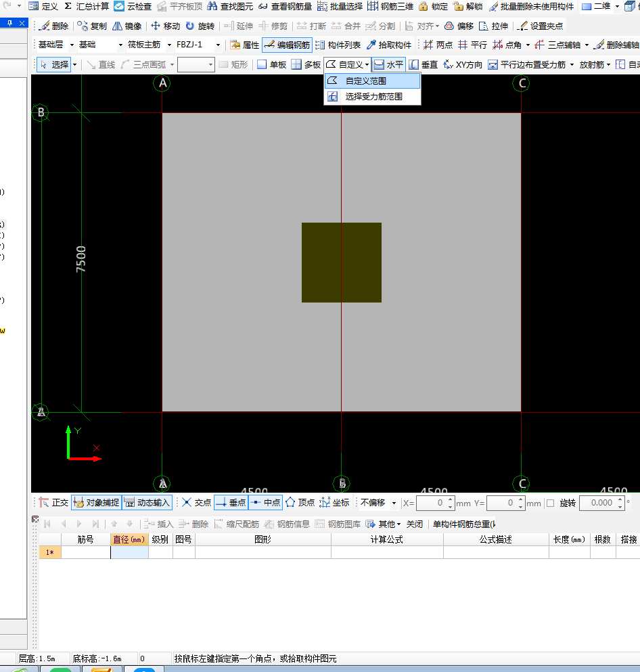The height and width of the screenshot is (672, 640).
Task: Select the 拉伸 stretch tool
Action: tap(493, 26)
